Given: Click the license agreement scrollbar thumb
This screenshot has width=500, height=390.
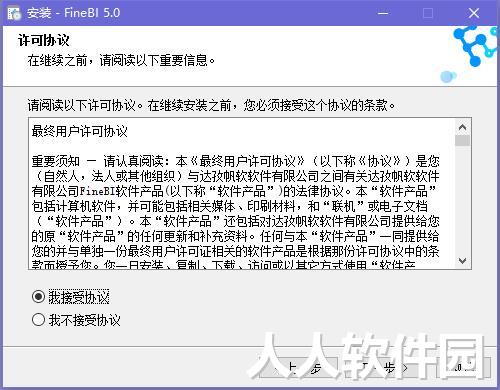Looking at the screenshot, I should (x=462, y=140).
